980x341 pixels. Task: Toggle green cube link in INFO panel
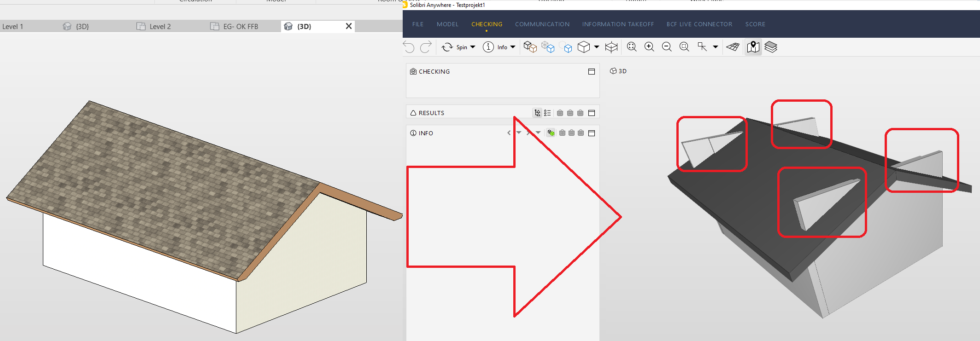pos(551,133)
